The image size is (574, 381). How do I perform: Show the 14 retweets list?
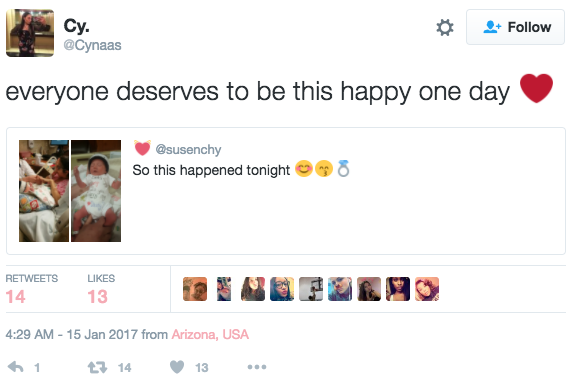[x=31, y=289]
